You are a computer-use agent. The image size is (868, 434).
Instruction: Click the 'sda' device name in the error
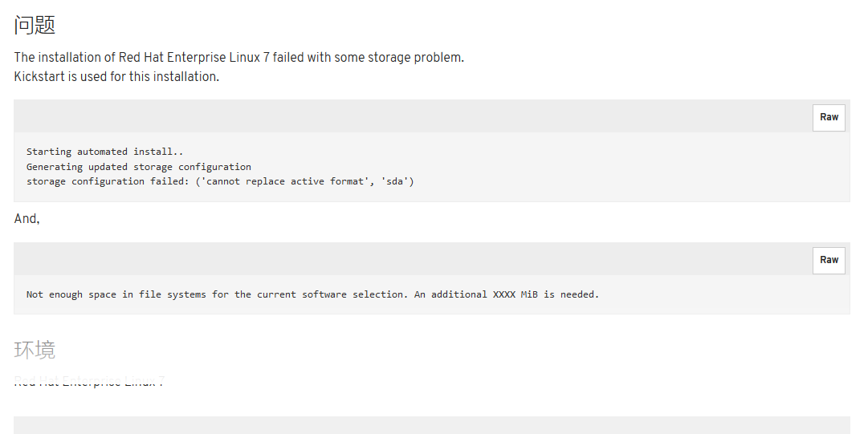coord(395,181)
